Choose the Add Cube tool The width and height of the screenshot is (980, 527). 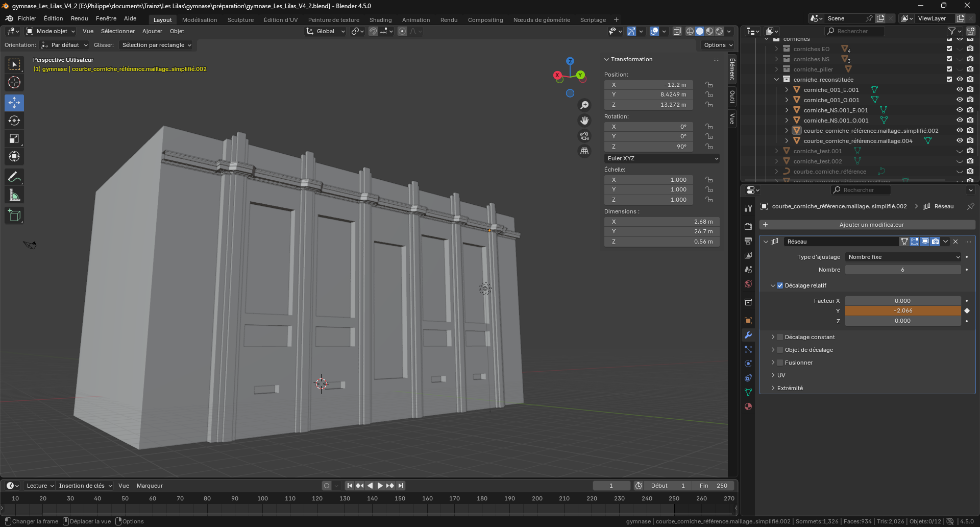[14, 215]
